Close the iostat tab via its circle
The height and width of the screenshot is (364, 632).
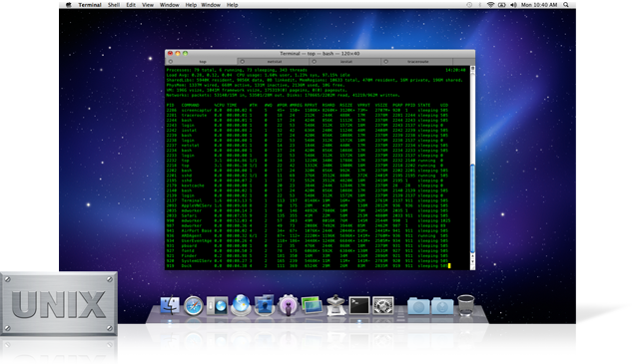[314, 62]
